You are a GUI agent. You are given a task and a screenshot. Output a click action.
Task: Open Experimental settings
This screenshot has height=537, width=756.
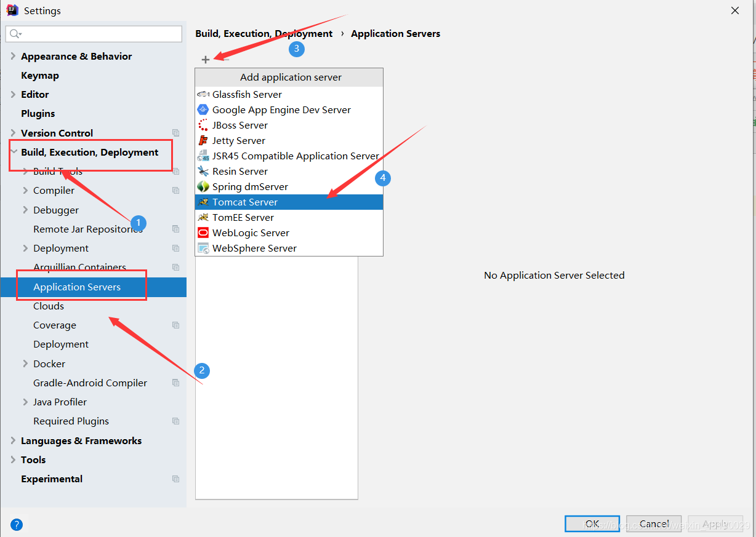point(52,479)
